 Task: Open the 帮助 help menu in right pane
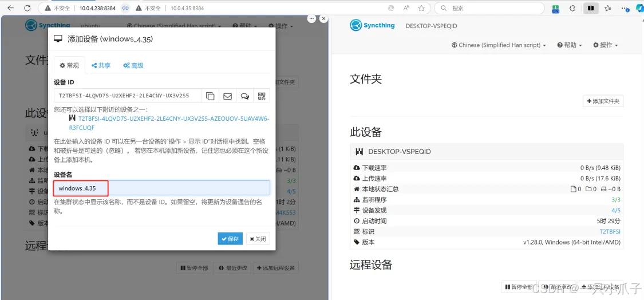(570, 45)
